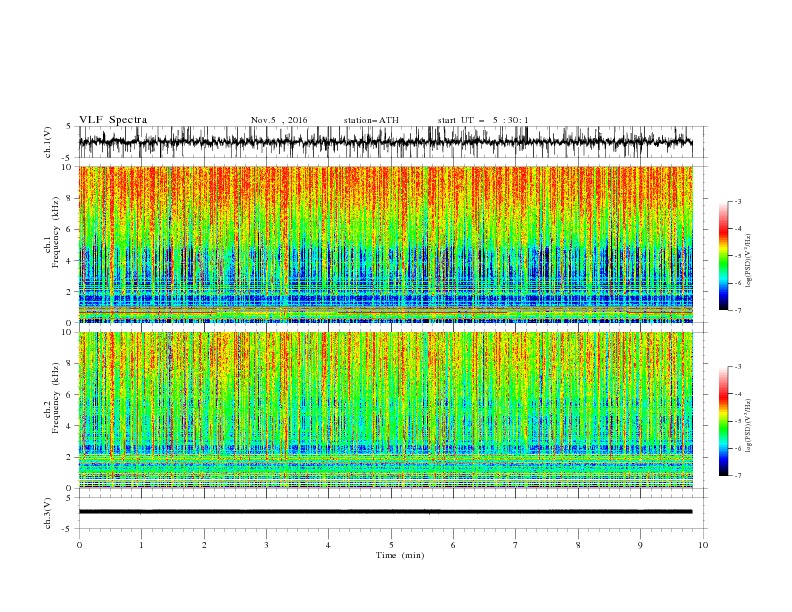Click the time axis tick label "9"
Screen dimensions: 792x612
(x=640, y=545)
